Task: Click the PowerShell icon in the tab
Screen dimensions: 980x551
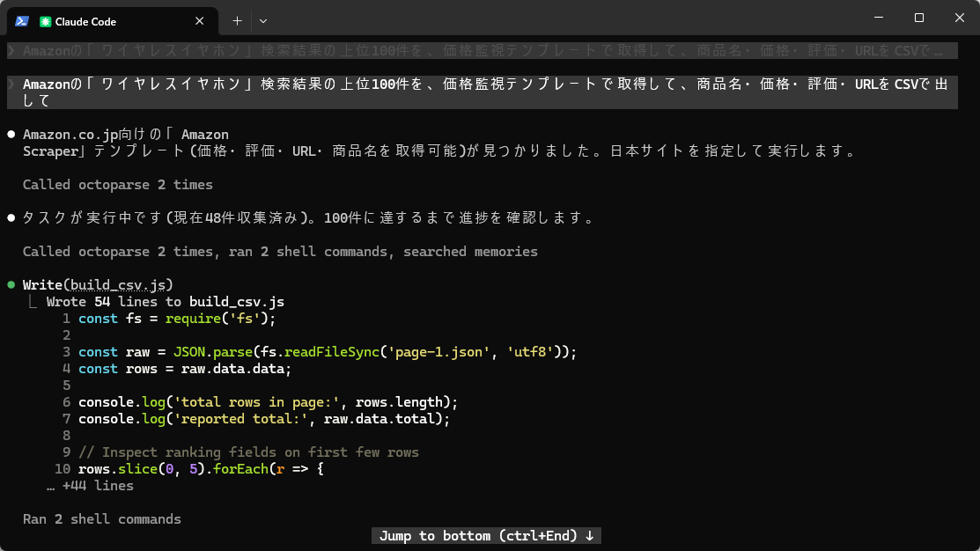Action: coord(22,21)
